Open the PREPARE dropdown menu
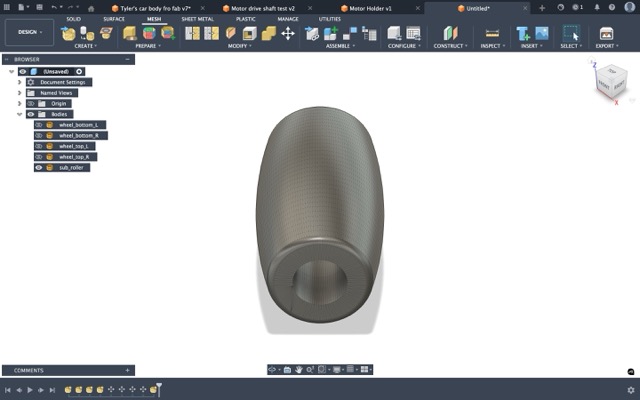 pos(148,46)
